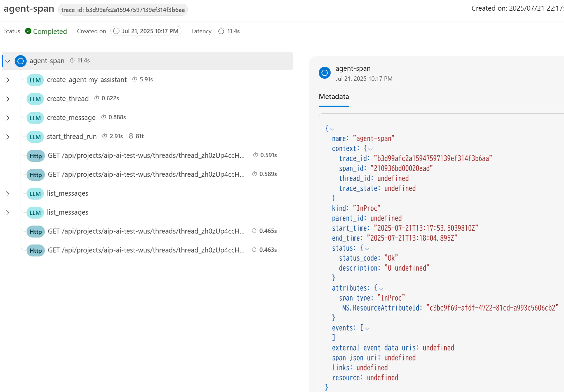
Task: Select the agent-span row in the trace tree
Action: click(147, 61)
